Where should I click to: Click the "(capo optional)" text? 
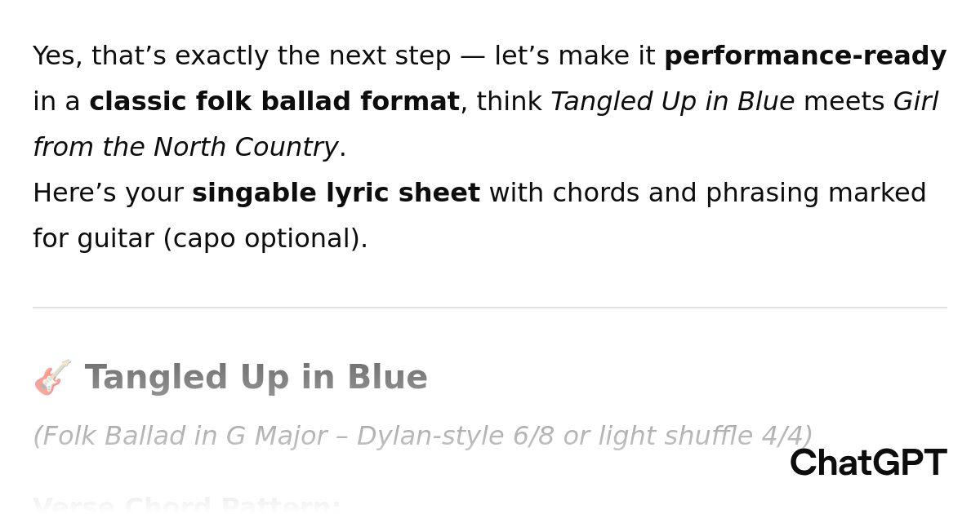[265, 239]
